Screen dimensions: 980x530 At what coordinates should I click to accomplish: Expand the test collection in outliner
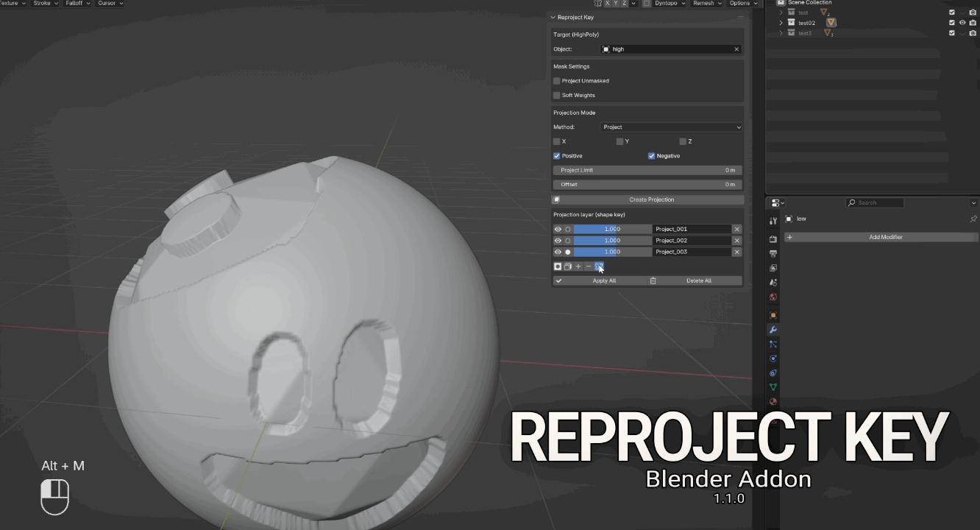[781, 13]
